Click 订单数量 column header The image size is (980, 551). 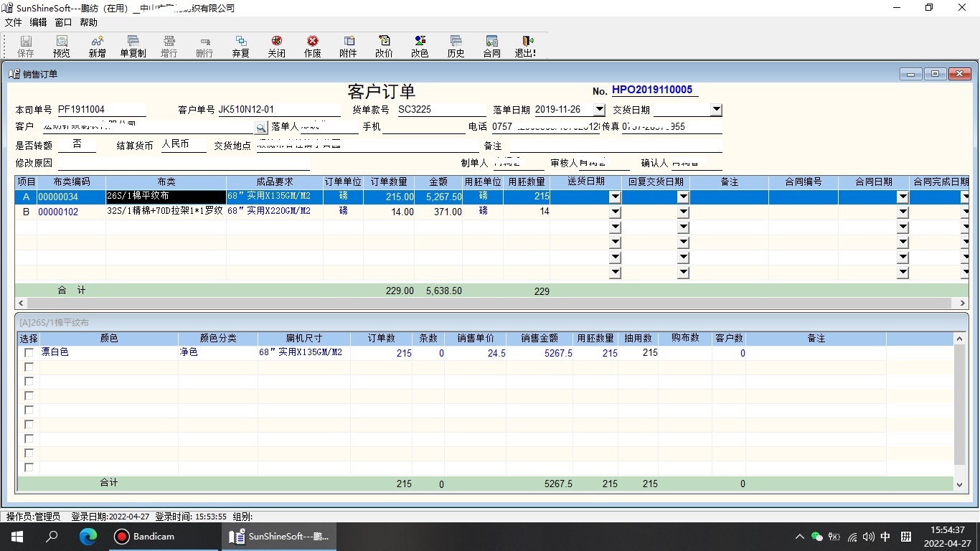click(389, 182)
